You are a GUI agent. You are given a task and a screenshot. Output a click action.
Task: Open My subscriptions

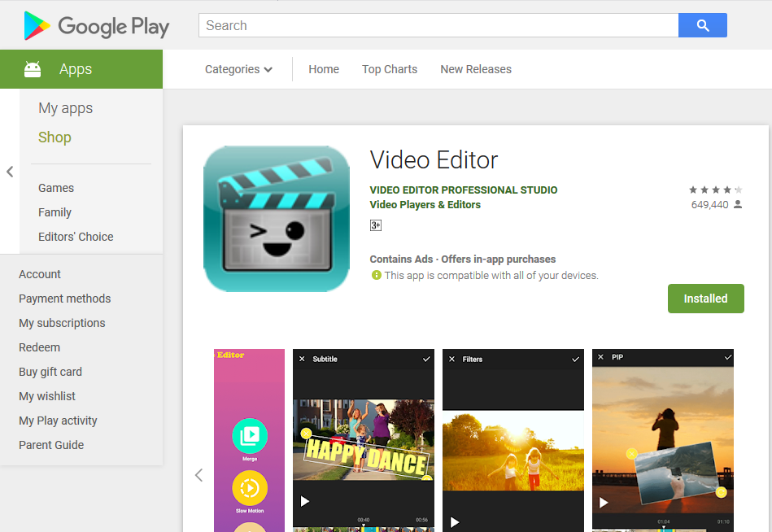[x=62, y=323]
